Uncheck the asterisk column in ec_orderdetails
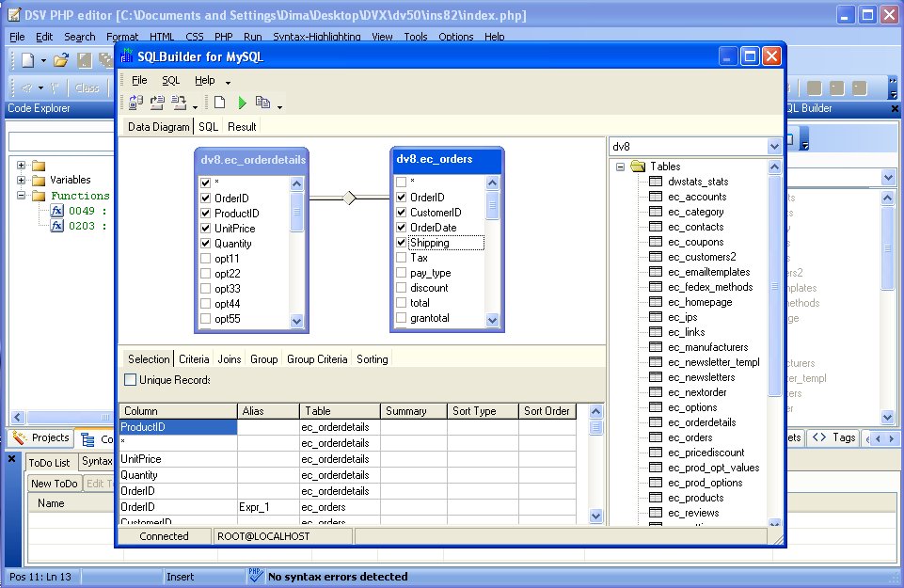Image resolution: width=904 pixels, height=588 pixels. (x=205, y=183)
